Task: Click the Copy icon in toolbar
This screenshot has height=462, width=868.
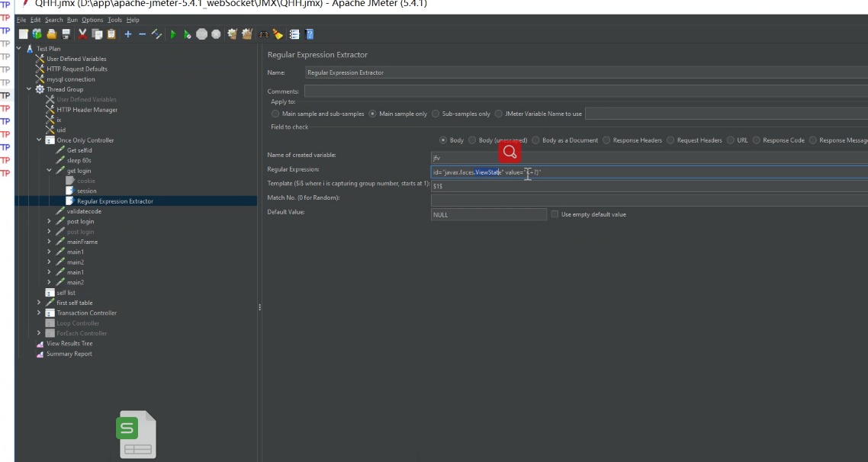Action: [x=97, y=34]
